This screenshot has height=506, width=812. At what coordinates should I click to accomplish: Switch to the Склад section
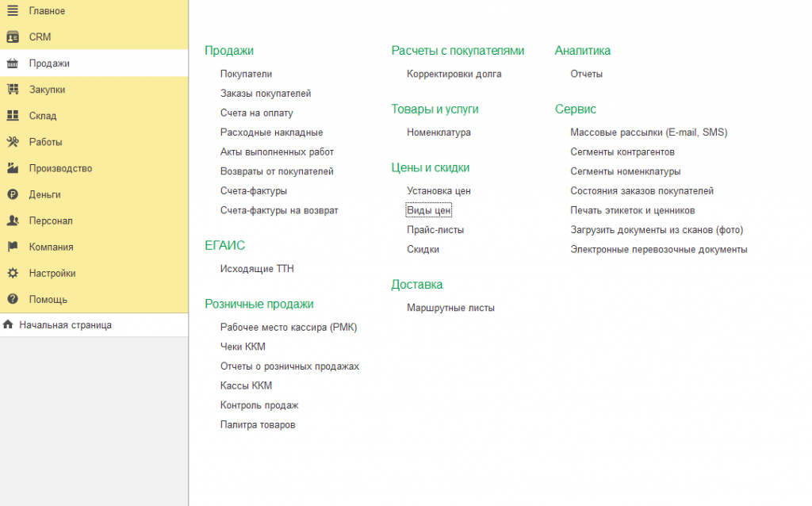pos(94,116)
